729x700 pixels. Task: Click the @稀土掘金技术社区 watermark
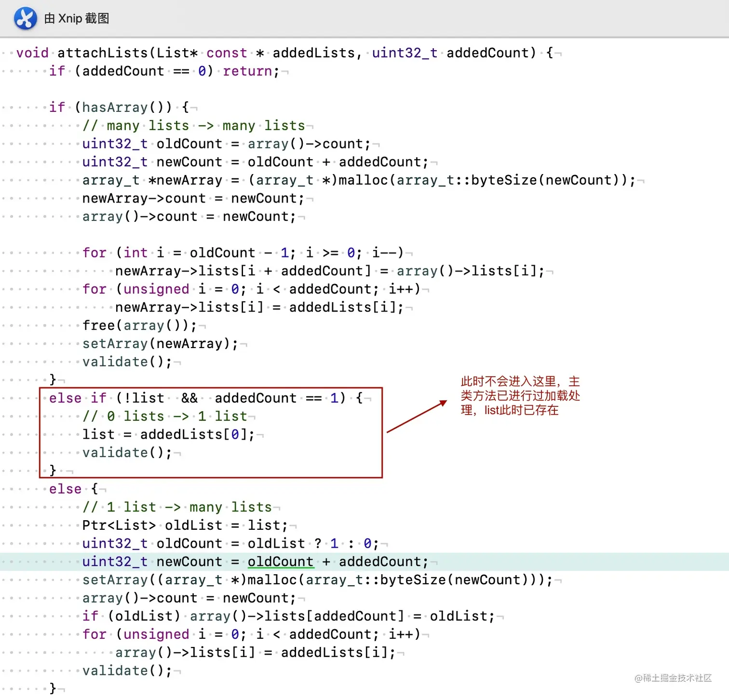[673, 678]
